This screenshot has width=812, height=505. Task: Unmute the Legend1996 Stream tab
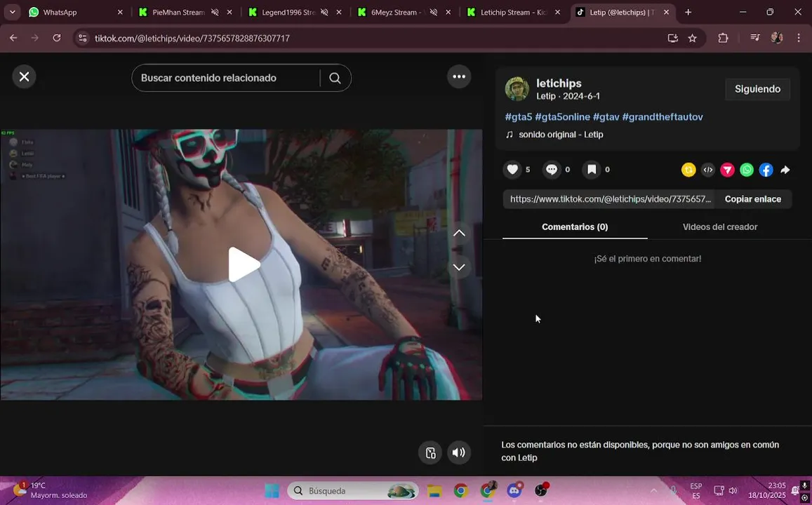pos(324,13)
